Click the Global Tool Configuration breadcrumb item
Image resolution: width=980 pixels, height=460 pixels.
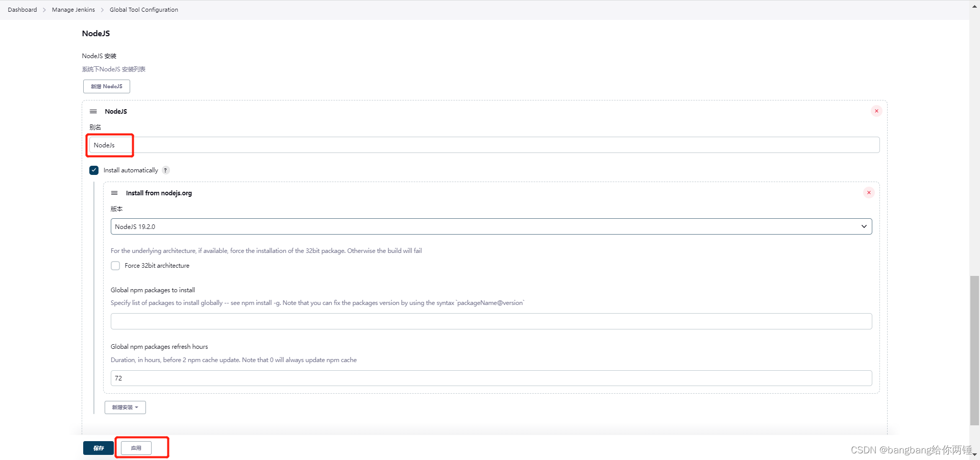pyautogui.click(x=143, y=9)
